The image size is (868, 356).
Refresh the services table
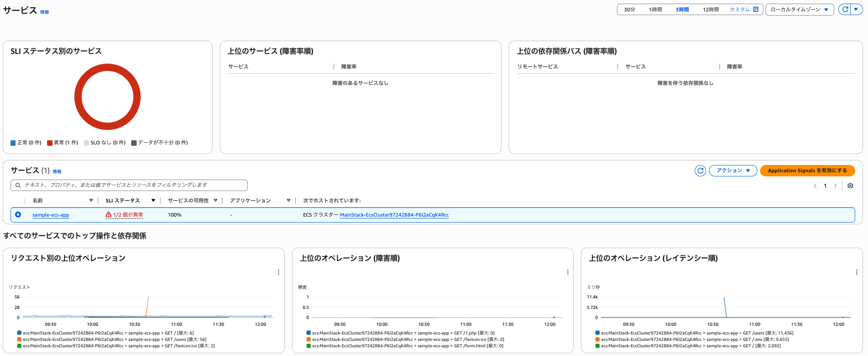(x=700, y=170)
